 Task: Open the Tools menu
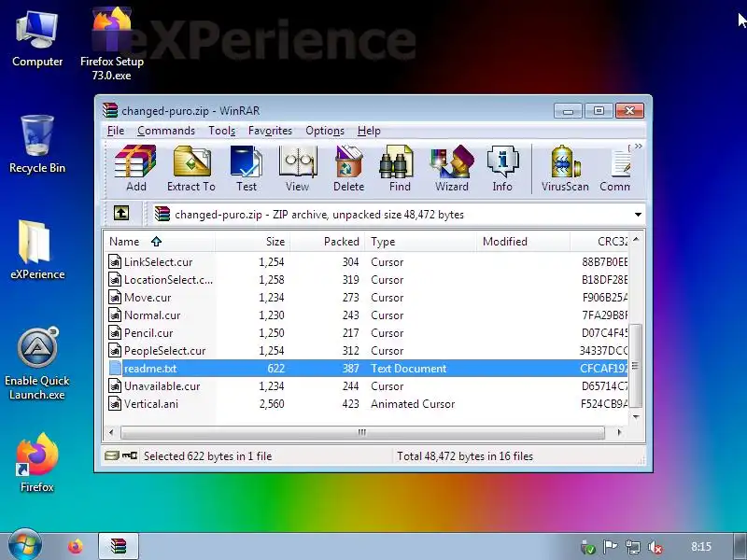(221, 131)
